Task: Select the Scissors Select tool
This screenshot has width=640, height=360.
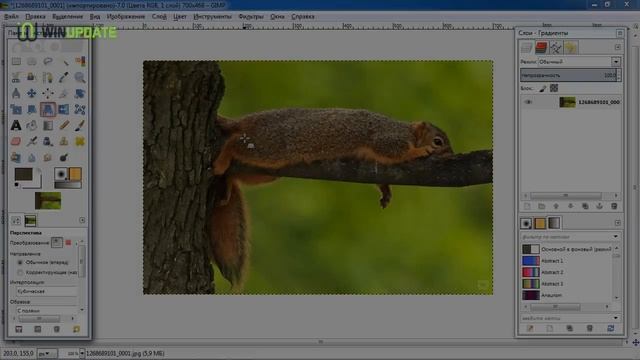Action: point(16,78)
